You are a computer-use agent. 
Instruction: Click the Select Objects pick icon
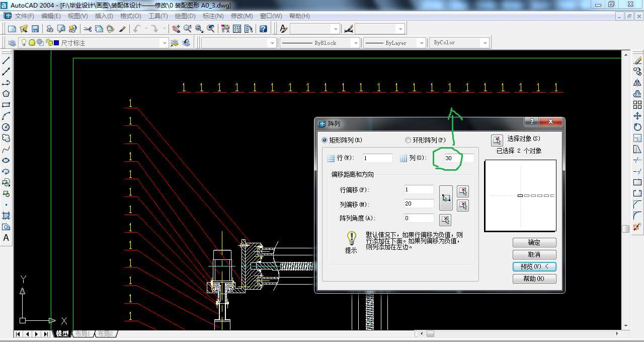tap(497, 140)
